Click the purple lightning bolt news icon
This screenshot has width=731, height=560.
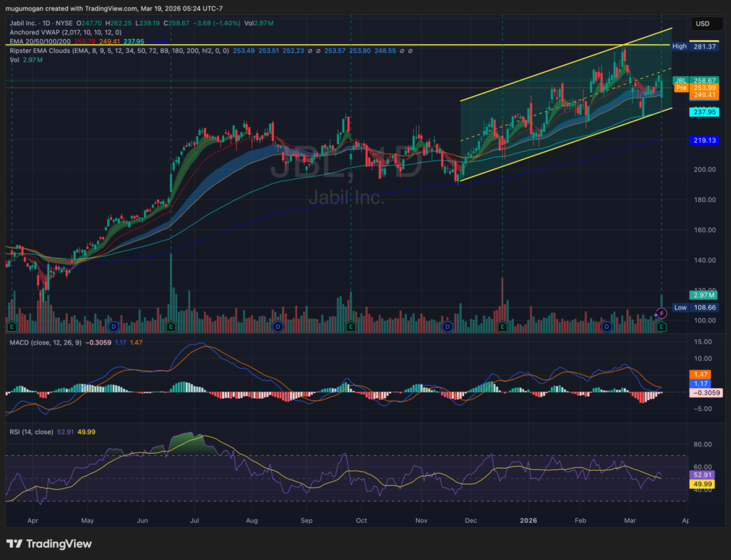coord(661,313)
